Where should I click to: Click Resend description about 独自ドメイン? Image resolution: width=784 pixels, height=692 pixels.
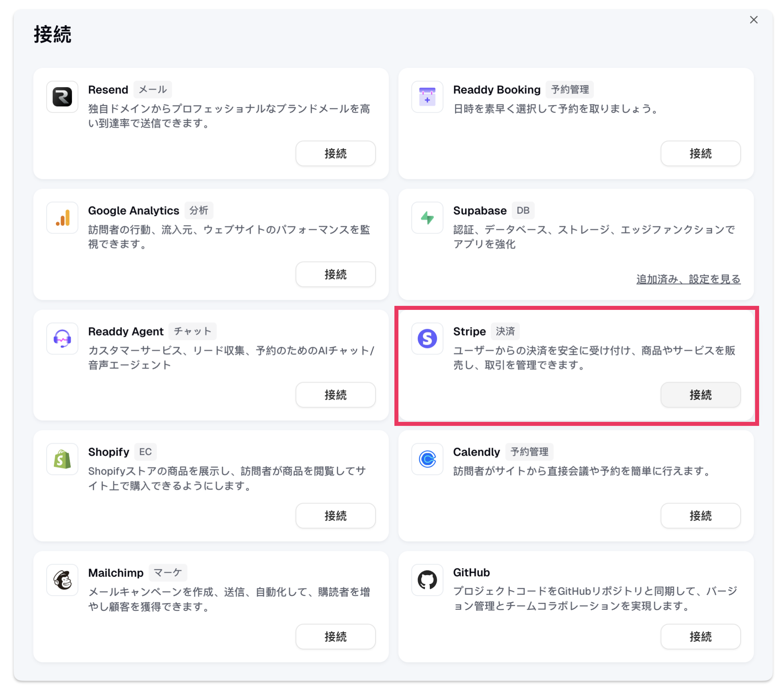pyautogui.click(x=229, y=116)
